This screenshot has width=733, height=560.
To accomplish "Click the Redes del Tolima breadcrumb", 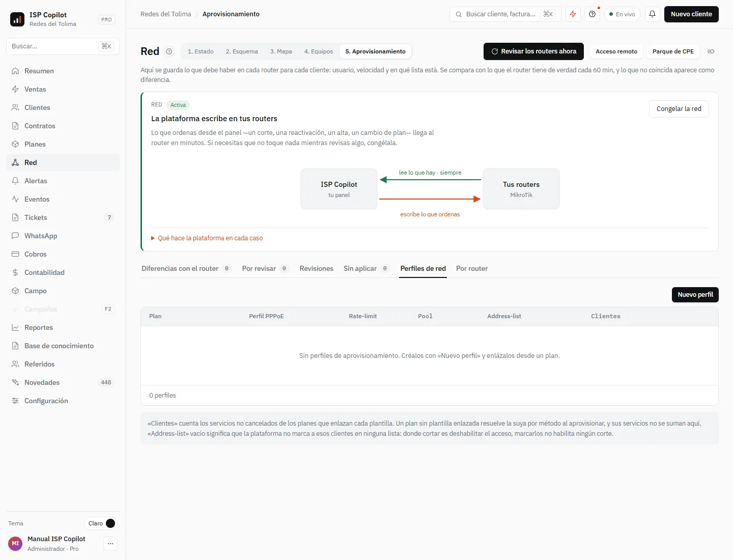I will coord(166,14).
